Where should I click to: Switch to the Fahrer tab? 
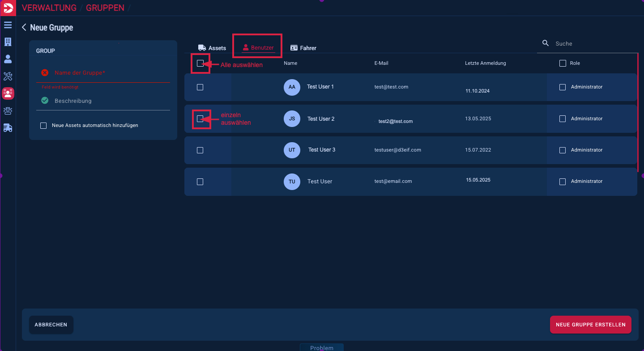[x=303, y=48]
